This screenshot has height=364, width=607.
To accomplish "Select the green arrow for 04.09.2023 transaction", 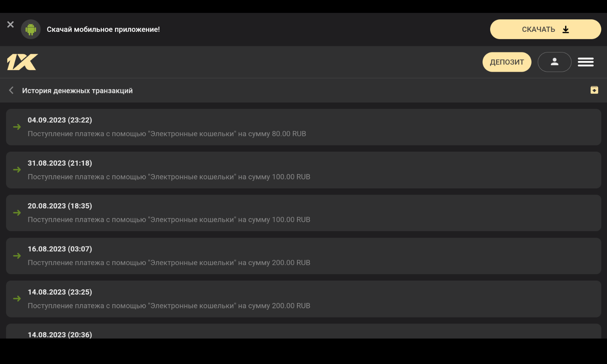I will tap(17, 127).
